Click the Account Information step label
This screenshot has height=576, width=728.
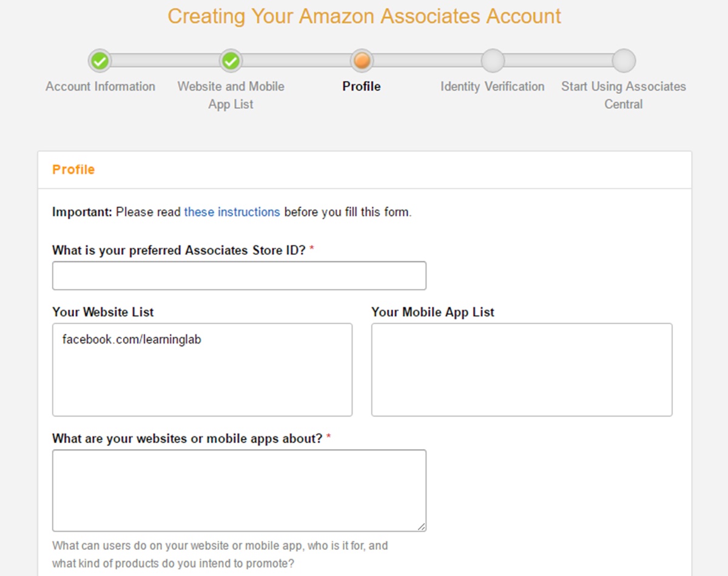pyautogui.click(x=100, y=87)
